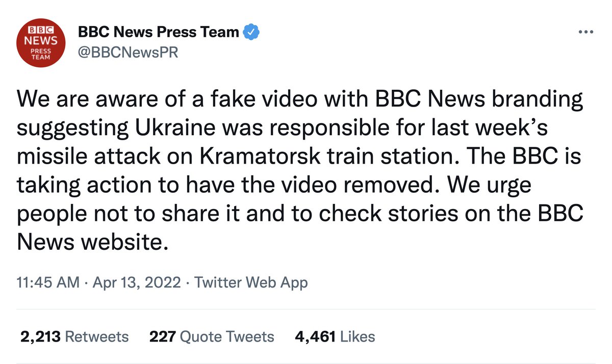
Task: Click the @BBCNewsPR handle
Action: coord(128,52)
